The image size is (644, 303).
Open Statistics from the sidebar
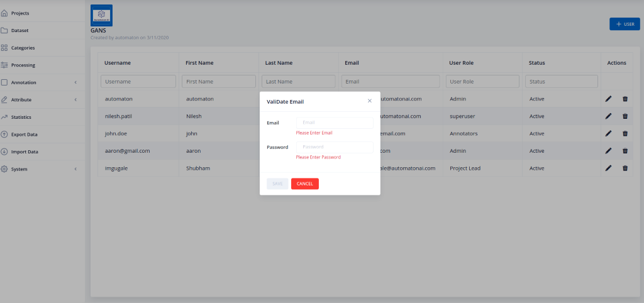(21, 117)
